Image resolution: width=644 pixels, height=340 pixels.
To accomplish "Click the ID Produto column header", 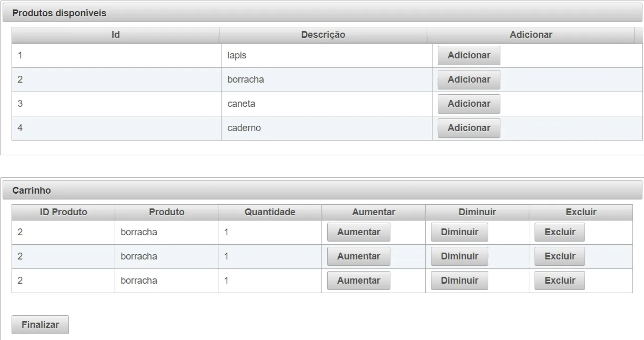I will 64,212.
